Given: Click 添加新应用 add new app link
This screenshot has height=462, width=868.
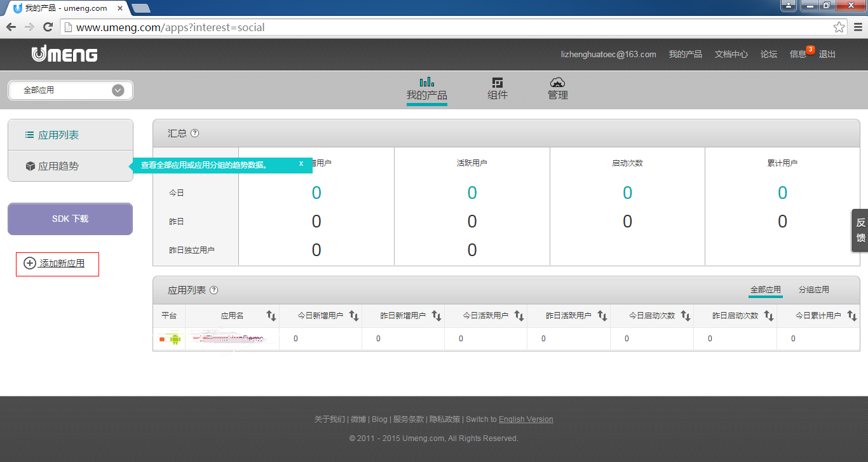Looking at the screenshot, I should coord(54,263).
